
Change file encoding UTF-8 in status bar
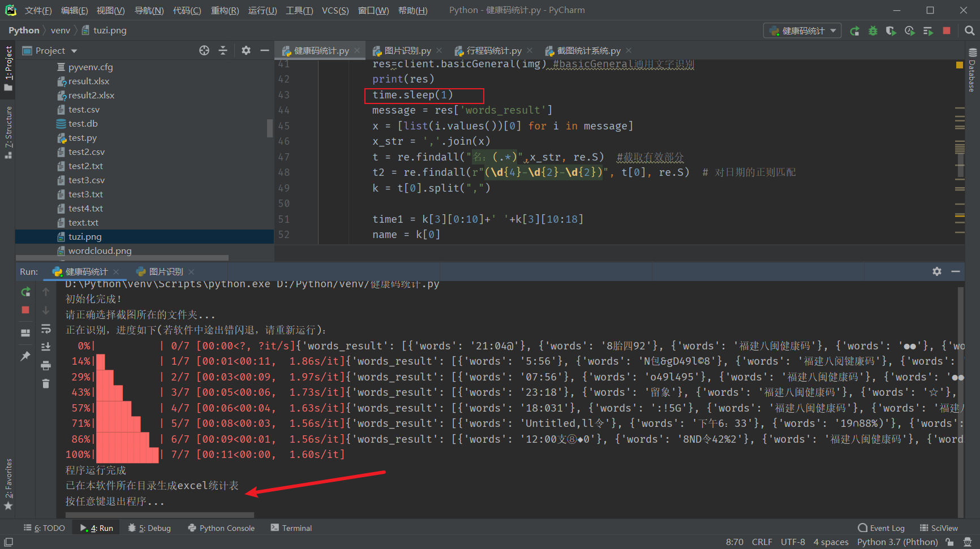coord(793,542)
